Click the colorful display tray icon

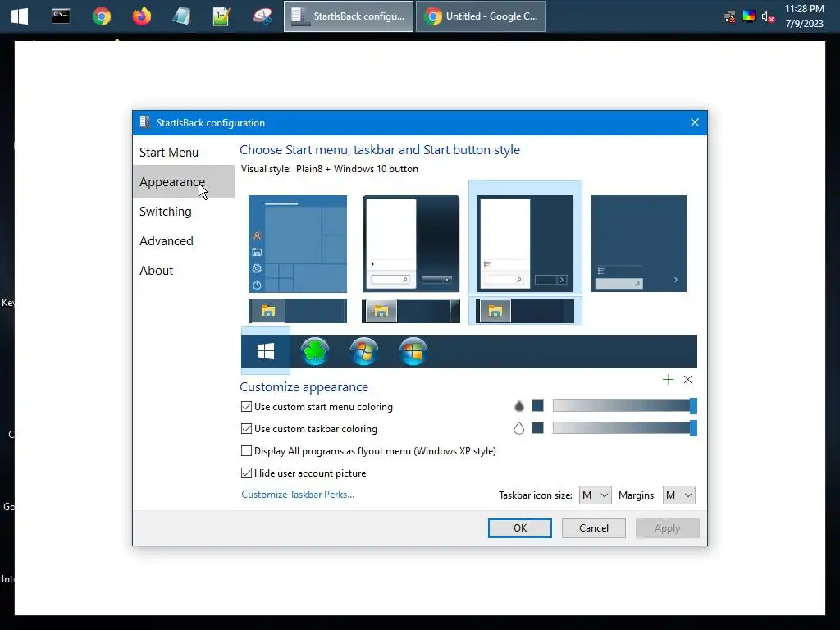click(x=748, y=16)
